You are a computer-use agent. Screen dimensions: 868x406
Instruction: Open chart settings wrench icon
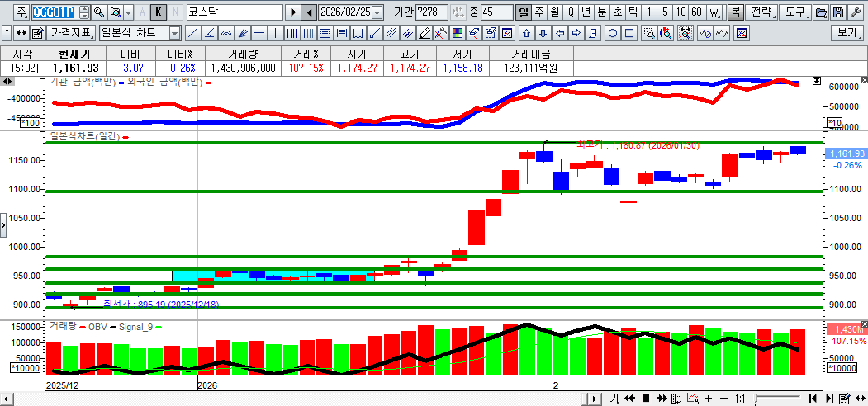[854, 12]
